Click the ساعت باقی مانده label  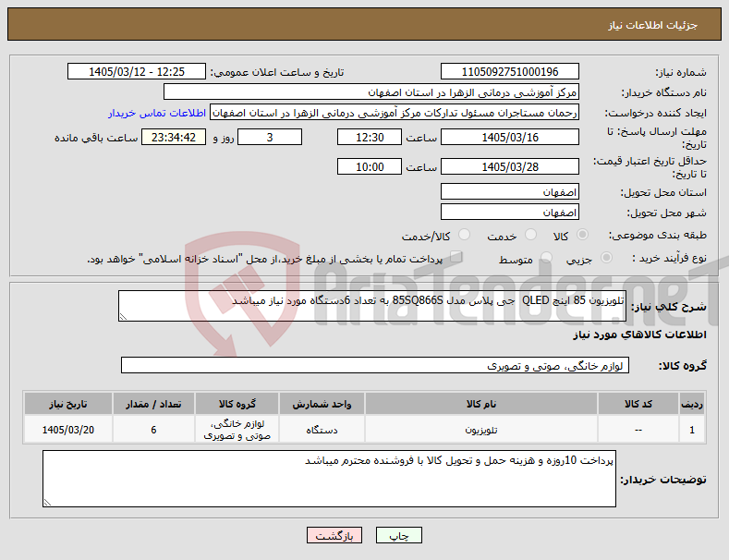pyautogui.click(x=96, y=138)
